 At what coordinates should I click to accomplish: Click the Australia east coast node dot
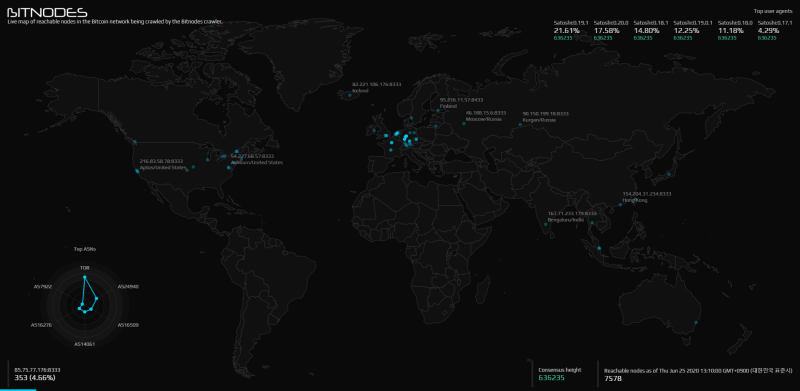point(695,322)
